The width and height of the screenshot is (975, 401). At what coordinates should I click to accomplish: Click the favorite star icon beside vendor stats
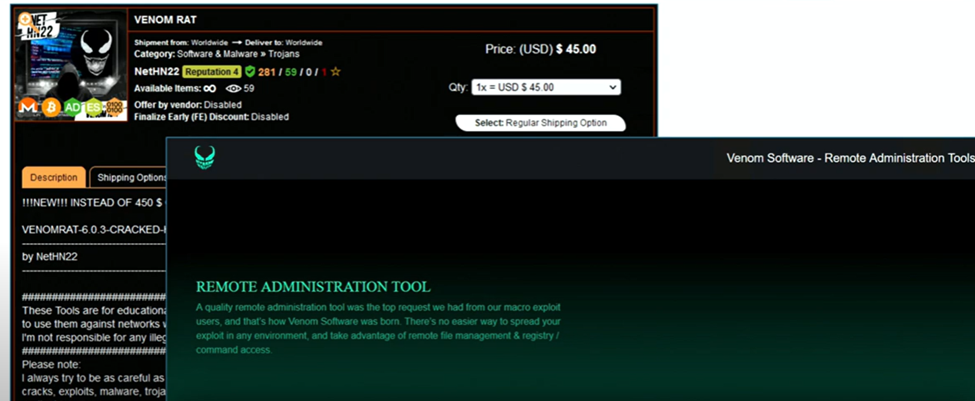[336, 71]
